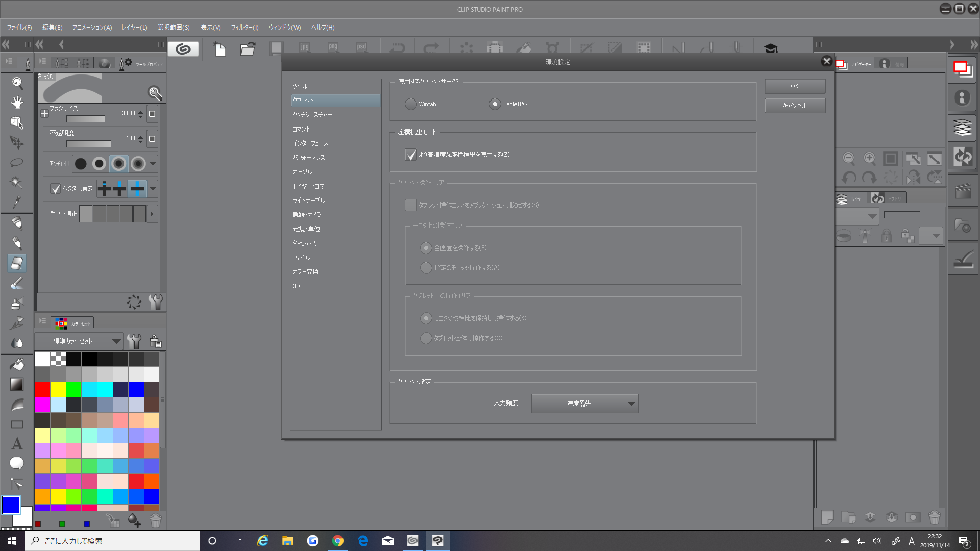Select the TabletPC radio button
This screenshot has width=980, height=551.
(495, 104)
